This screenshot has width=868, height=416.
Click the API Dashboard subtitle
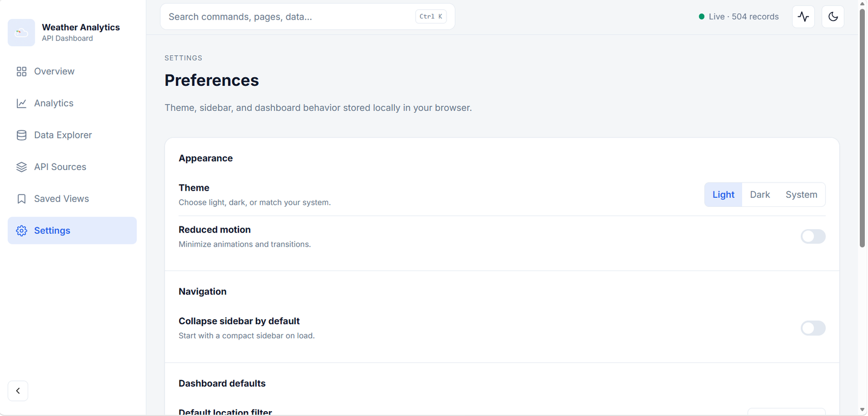pyautogui.click(x=67, y=39)
